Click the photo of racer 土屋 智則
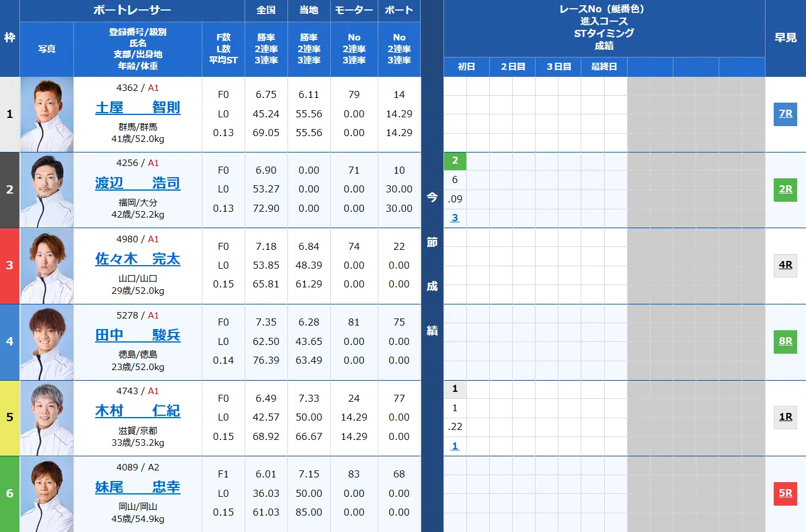This screenshot has width=806, height=532. pyautogui.click(x=47, y=115)
